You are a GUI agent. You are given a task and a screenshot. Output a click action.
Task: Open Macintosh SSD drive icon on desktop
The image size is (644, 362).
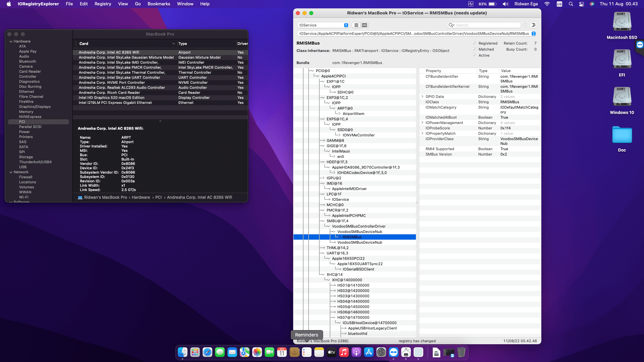coord(622,22)
